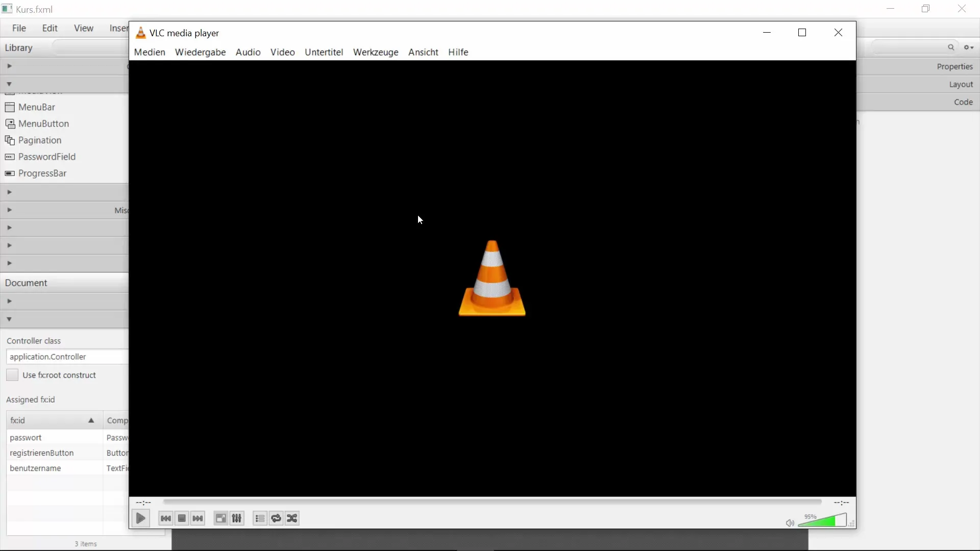980x551 pixels.
Task: Open the Code inspector section
Action: [918, 102]
